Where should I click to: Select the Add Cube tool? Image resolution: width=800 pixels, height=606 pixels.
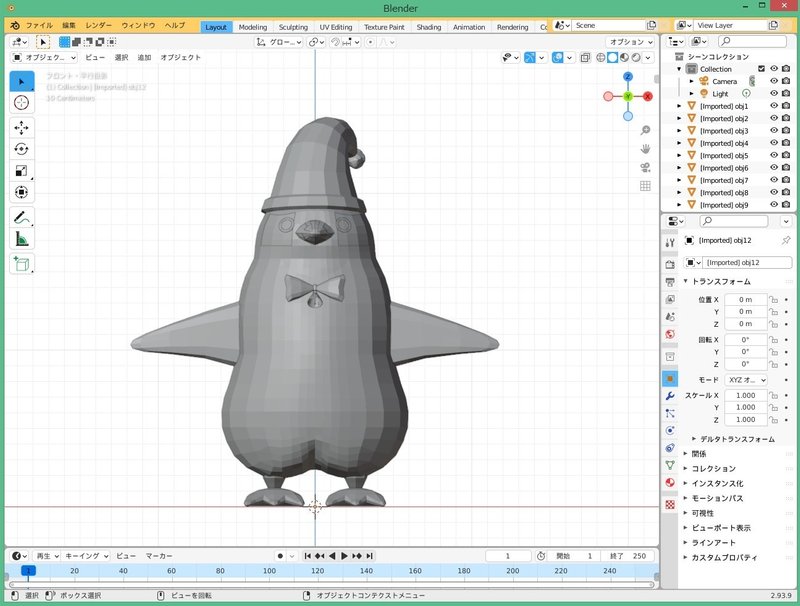pyautogui.click(x=21, y=265)
